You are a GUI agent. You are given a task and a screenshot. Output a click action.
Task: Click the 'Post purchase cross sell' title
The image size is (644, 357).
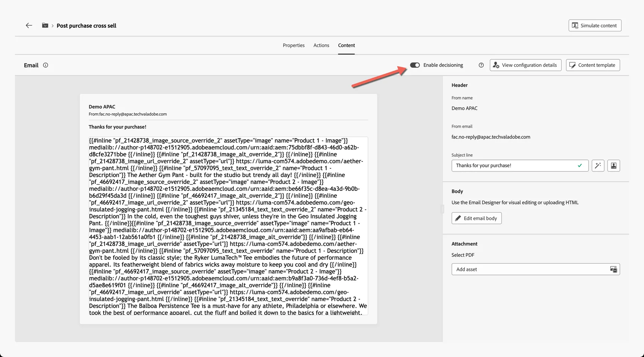point(86,26)
